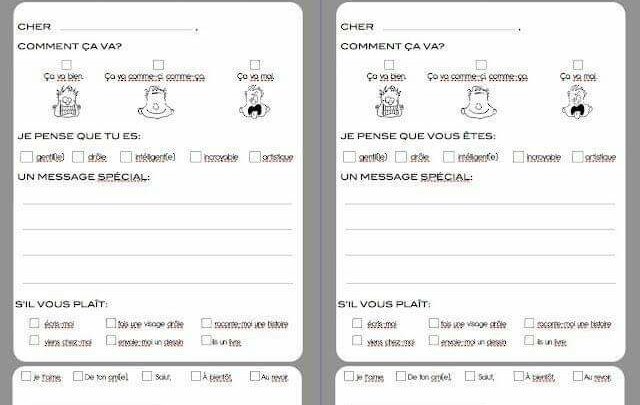Tick 'Je t'aime' closing checkbox on left card
This screenshot has height=405, width=640.
point(26,376)
